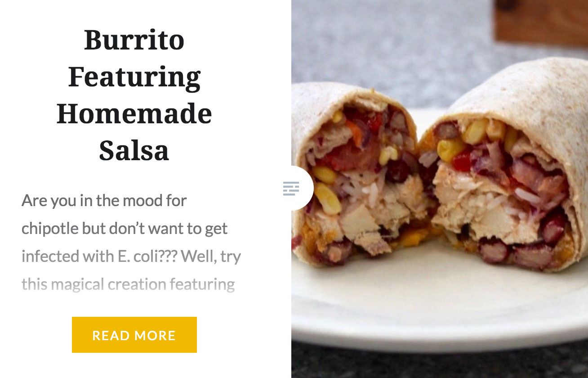Click the word "Salsa" in the heading
The image size is (588, 378).
click(x=134, y=150)
